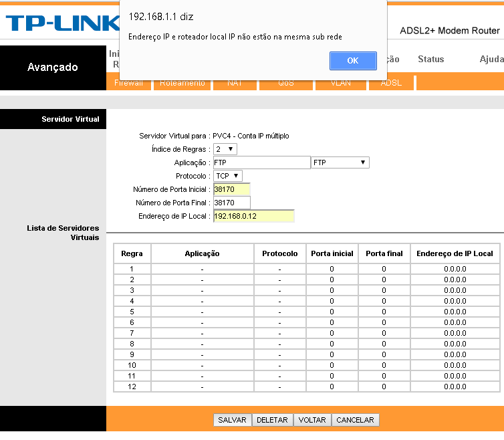The height and width of the screenshot is (440, 504).
Task: Click rule number 5 in the table
Action: pyautogui.click(x=132, y=312)
